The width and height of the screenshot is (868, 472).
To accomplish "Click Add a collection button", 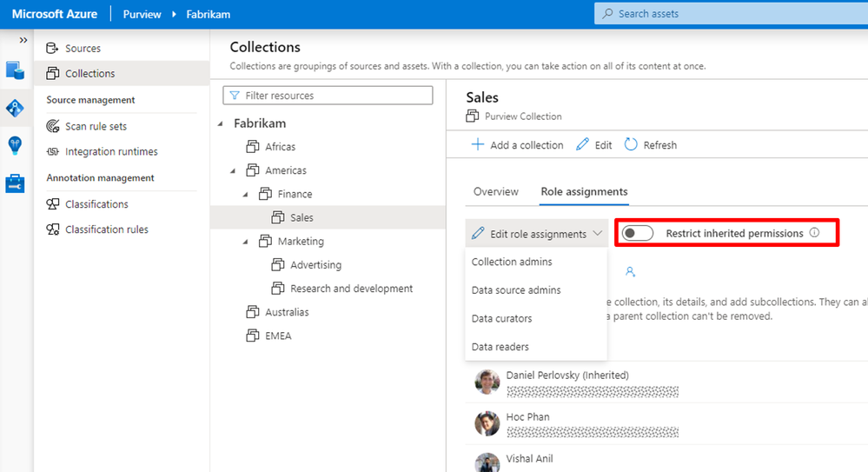I will point(518,145).
